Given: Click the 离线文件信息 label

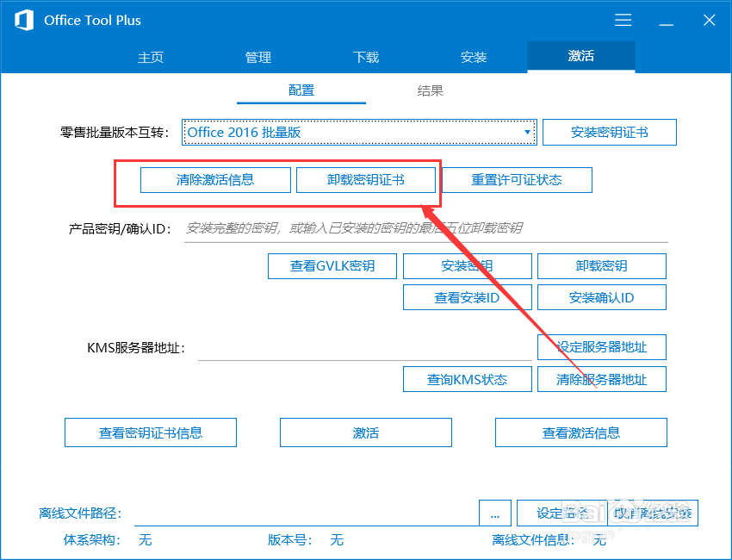Looking at the screenshot, I should click(x=533, y=540).
